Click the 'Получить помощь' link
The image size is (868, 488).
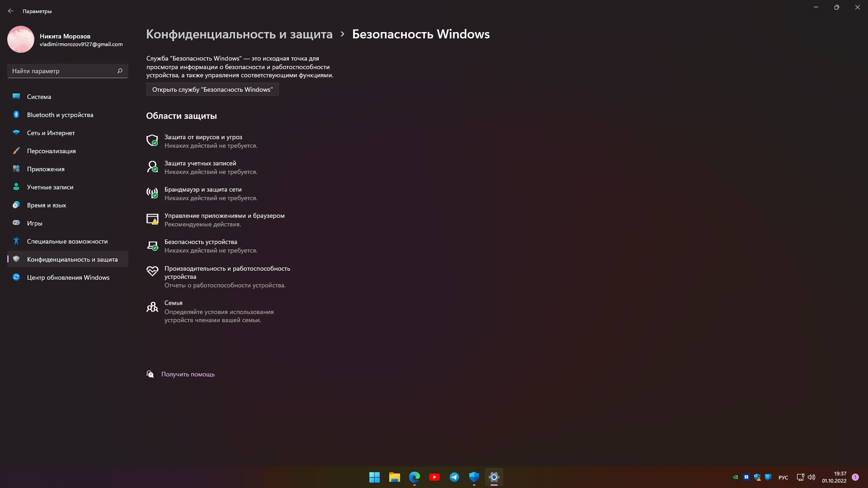coord(188,374)
